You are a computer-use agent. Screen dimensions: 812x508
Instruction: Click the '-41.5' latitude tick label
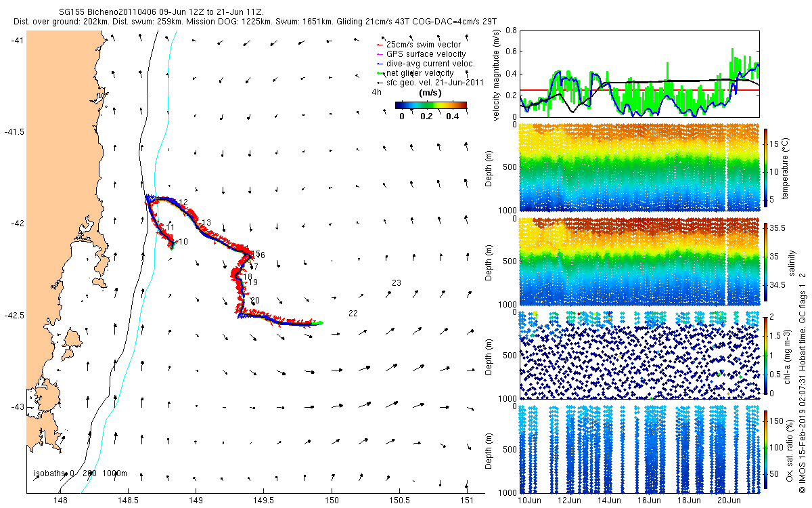point(14,131)
